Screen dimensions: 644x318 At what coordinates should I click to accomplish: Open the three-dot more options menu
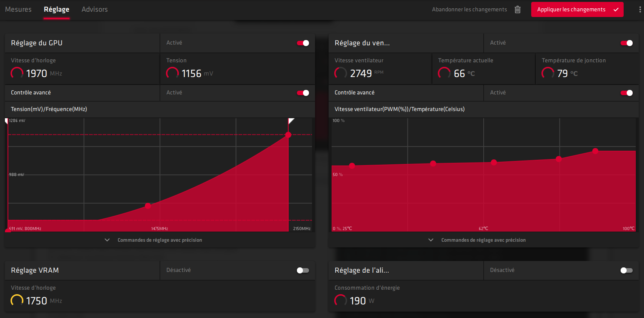[x=640, y=9]
